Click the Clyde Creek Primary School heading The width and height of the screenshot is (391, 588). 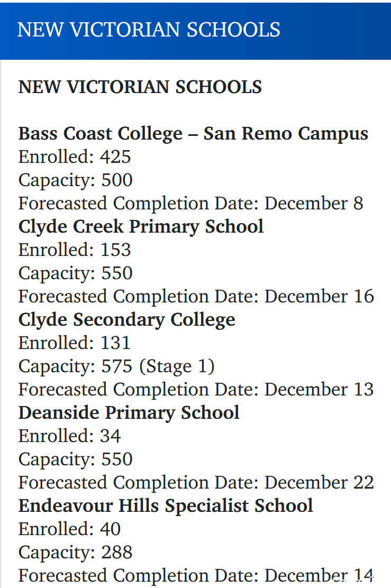point(141,227)
